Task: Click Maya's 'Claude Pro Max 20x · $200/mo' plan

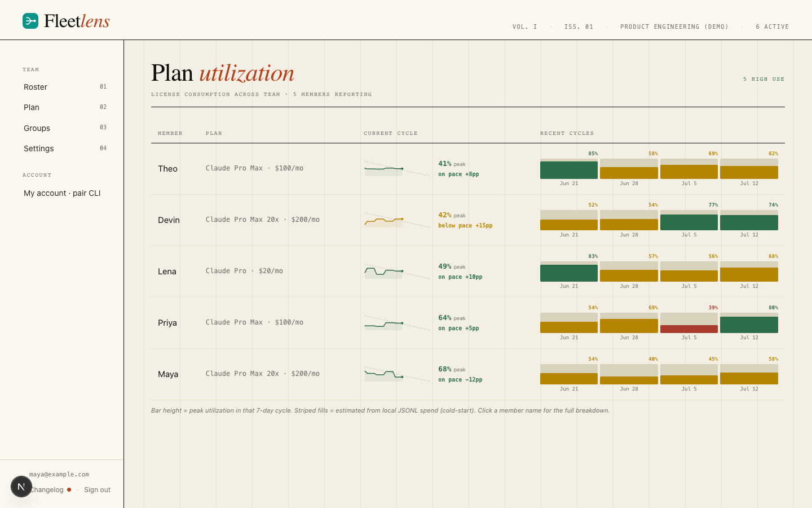Action: coord(262,374)
